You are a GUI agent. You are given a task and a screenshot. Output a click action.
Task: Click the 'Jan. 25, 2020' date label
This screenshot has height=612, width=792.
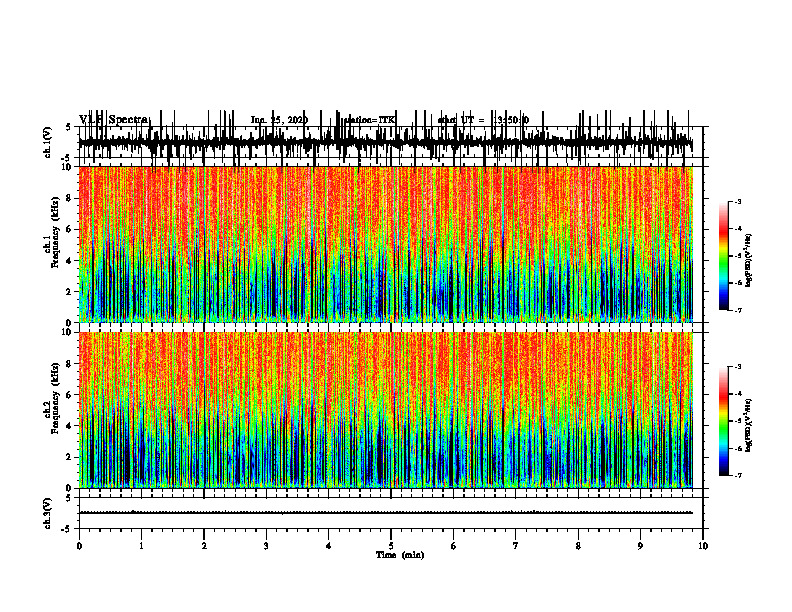[x=279, y=120]
